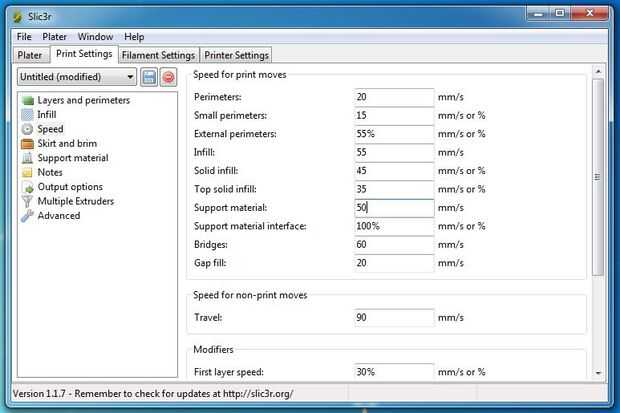
Task: Click the Gap fill speed field
Action: click(394, 263)
